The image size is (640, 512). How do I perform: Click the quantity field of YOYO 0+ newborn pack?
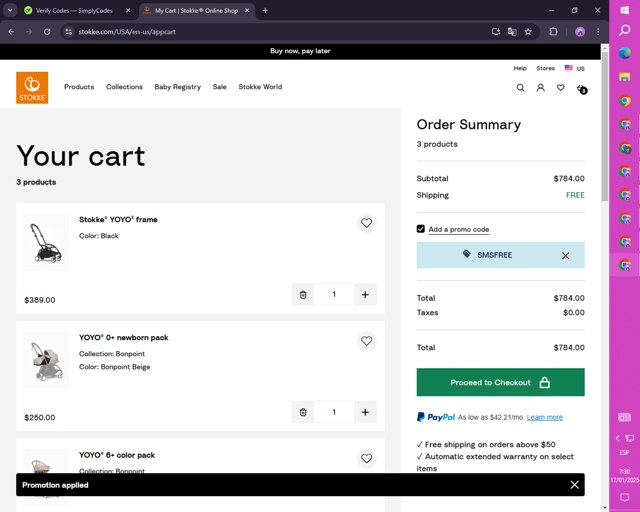[x=334, y=412]
